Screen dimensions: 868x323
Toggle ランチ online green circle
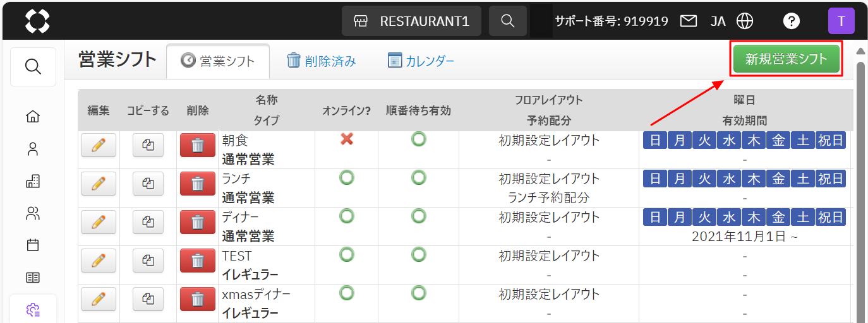[346, 178]
